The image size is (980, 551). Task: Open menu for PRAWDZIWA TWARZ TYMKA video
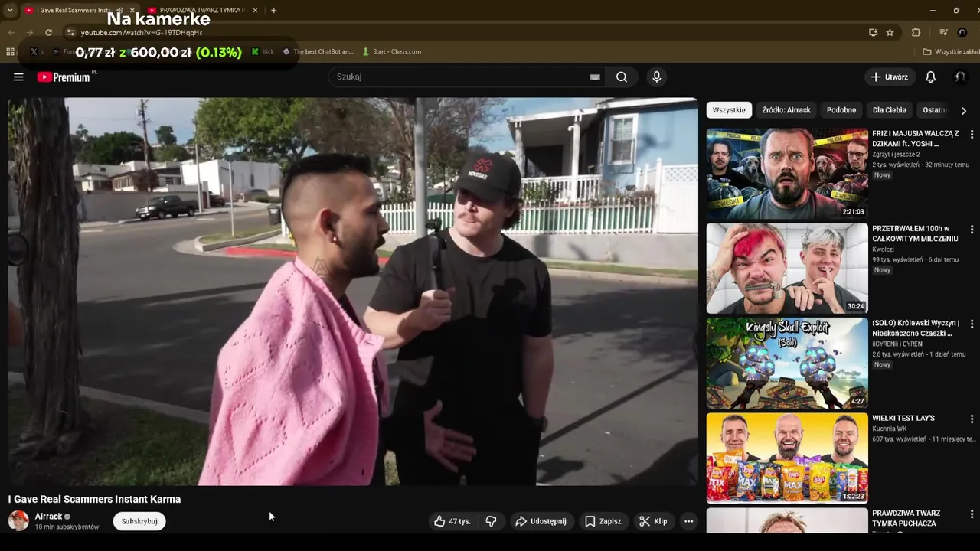coord(972,514)
